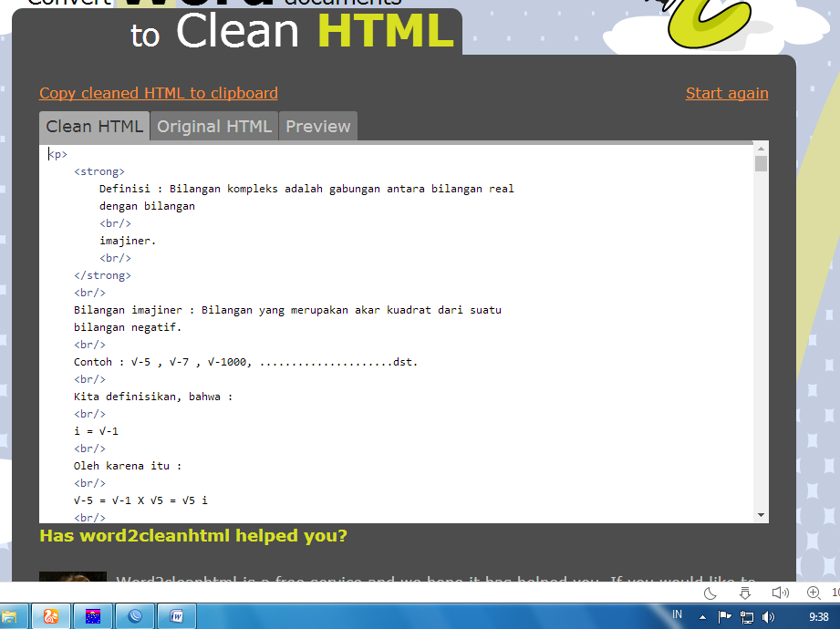Show hidden tray icons arrow

click(x=703, y=618)
